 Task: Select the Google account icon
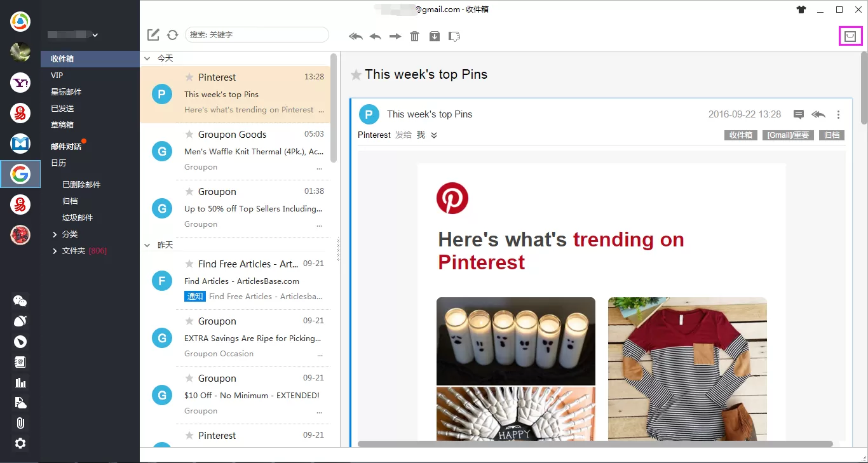point(20,174)
